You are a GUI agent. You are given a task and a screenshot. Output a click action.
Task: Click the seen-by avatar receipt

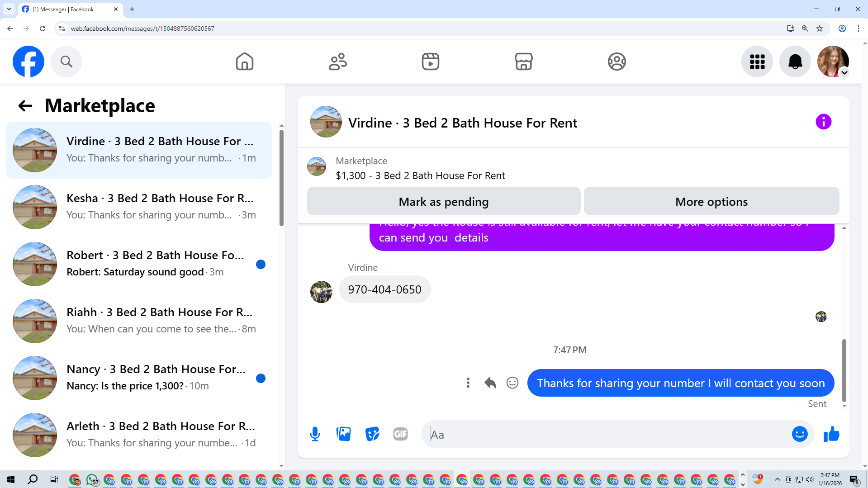pyautogui.click(x=821, y=317)
